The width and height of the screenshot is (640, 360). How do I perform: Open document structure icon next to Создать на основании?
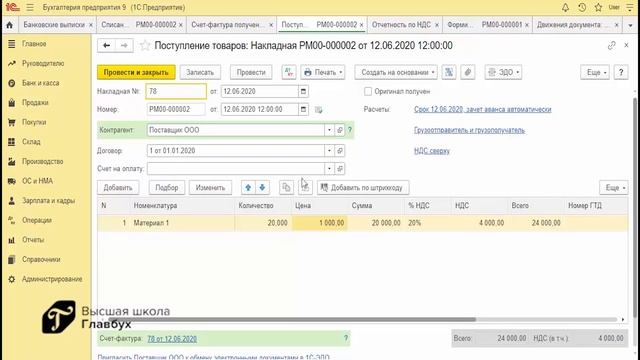449,72
